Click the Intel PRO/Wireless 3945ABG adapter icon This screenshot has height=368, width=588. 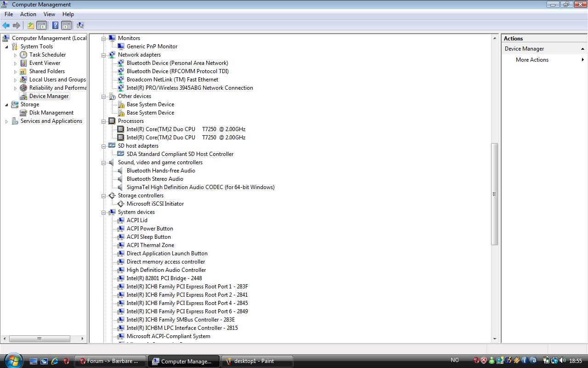(x=121, y=88)
